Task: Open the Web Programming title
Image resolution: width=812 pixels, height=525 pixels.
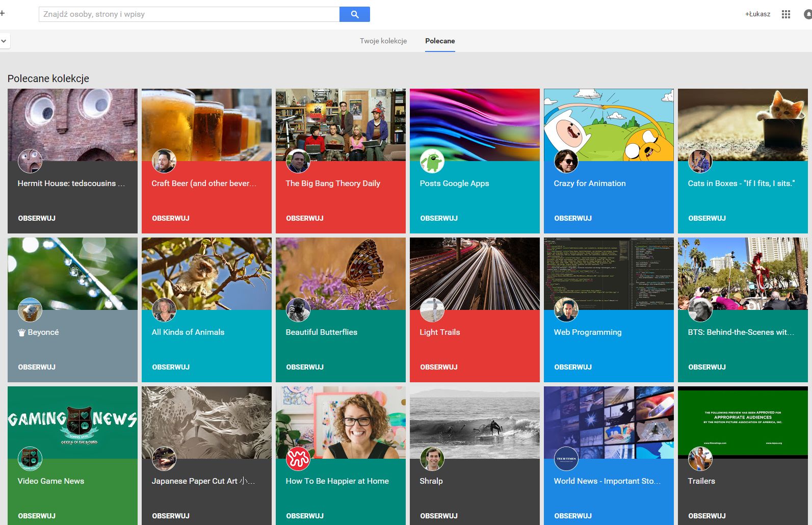Action: [x=588, y=332]
